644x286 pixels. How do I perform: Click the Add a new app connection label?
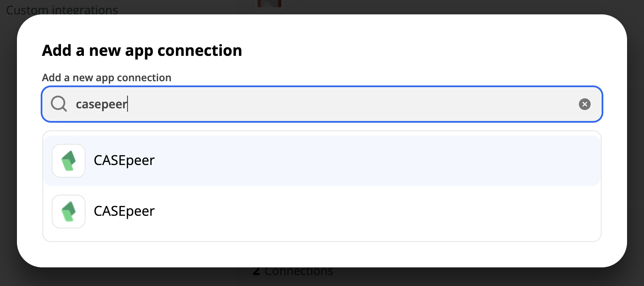tap(106, 77)
